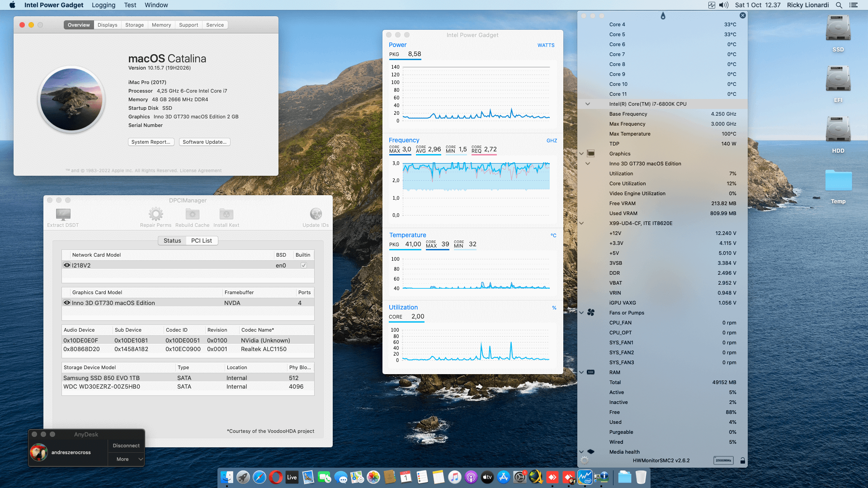Switch to Memory tab in About This Mac

point(161,25)
